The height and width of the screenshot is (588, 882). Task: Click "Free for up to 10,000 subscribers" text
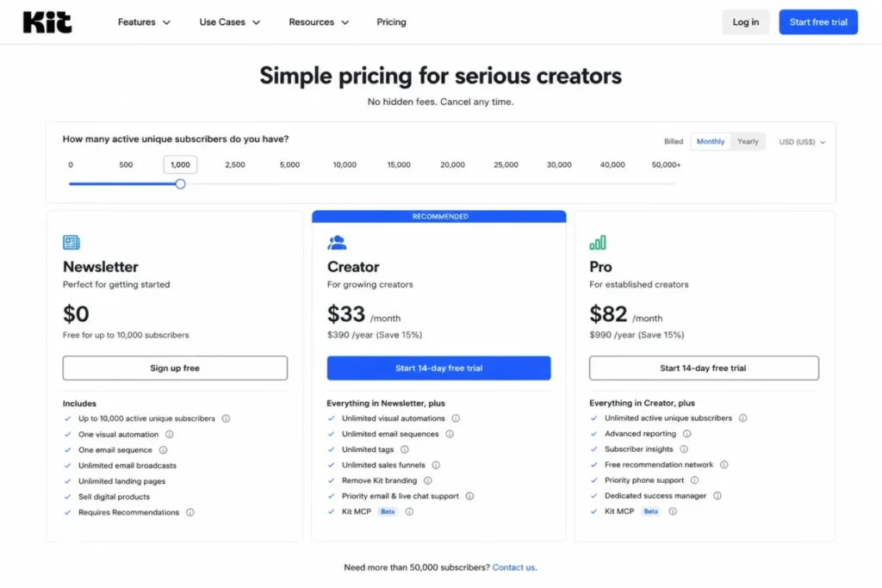click(126, 335)
